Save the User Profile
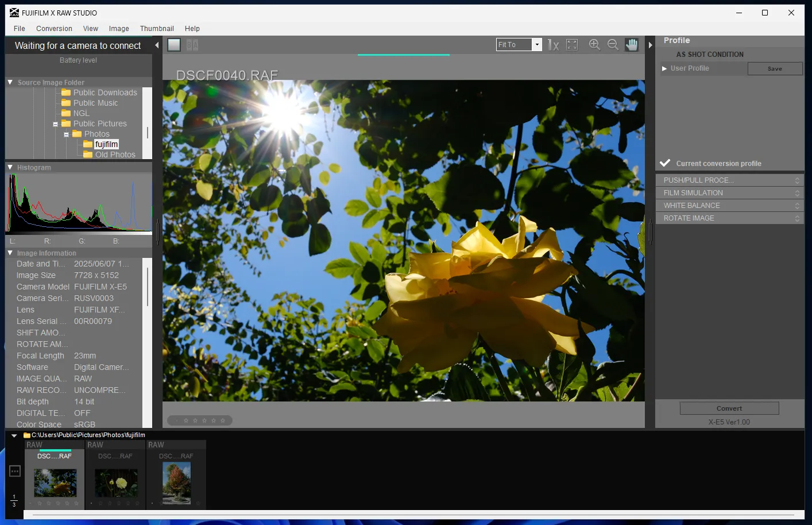The height and width of the screenshot is (525, 812). [775, 68]
